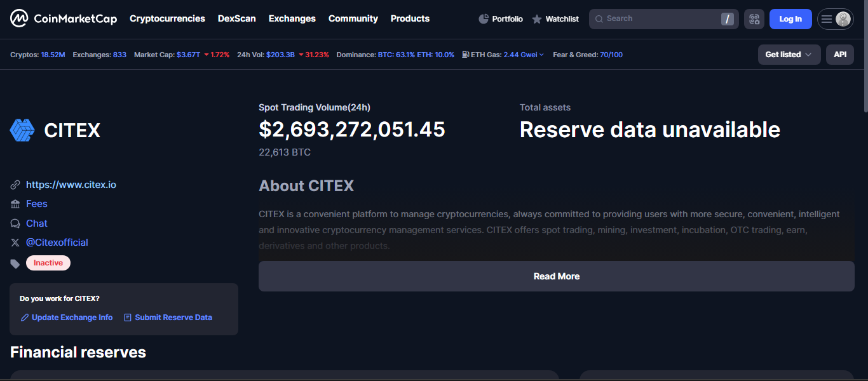Open the Watchlist star icon

click(537, 19)
